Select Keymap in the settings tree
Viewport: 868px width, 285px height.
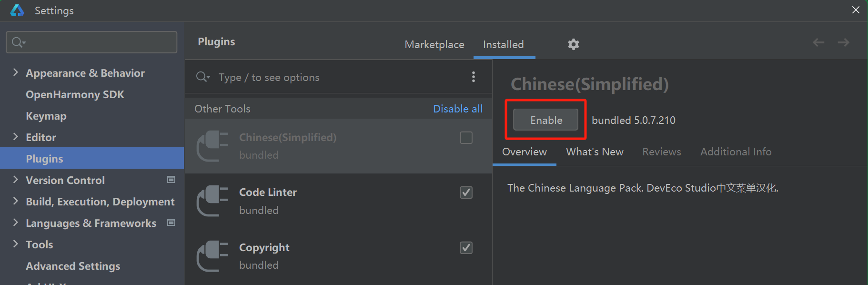(x=46, y=116)
